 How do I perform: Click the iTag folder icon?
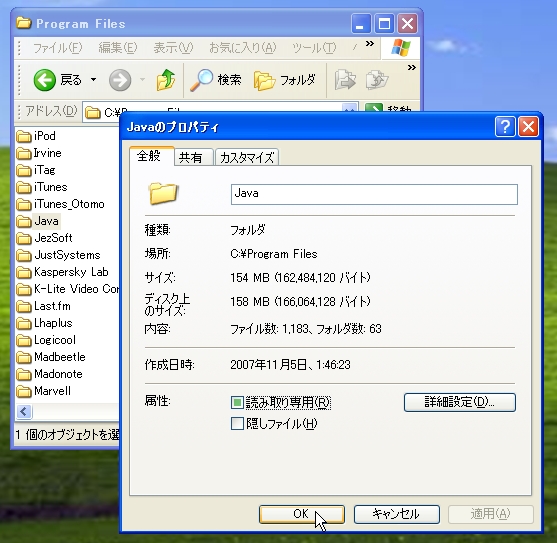click(24, 170)
